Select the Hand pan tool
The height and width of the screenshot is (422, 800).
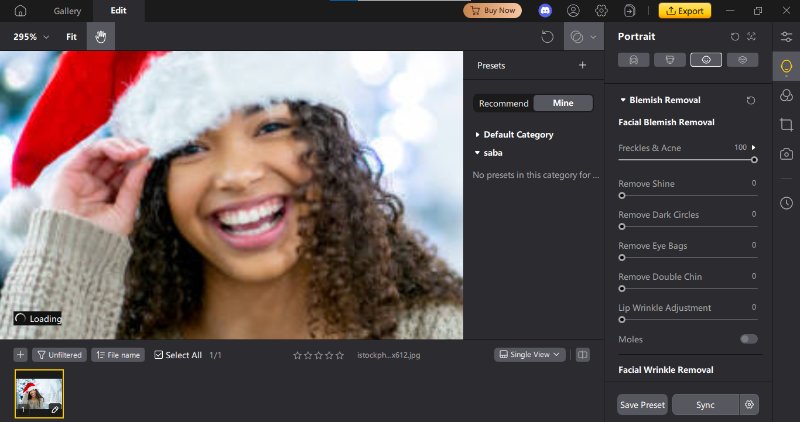100,37
